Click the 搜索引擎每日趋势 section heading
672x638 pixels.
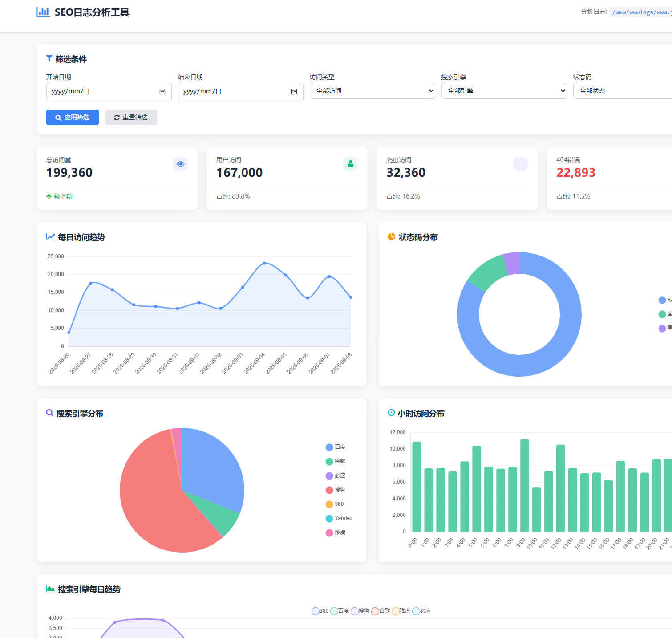click(x=89, y=589)
